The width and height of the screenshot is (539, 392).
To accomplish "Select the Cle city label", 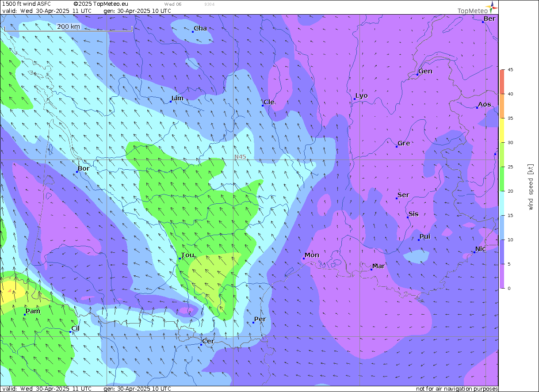I will [269, 102].
